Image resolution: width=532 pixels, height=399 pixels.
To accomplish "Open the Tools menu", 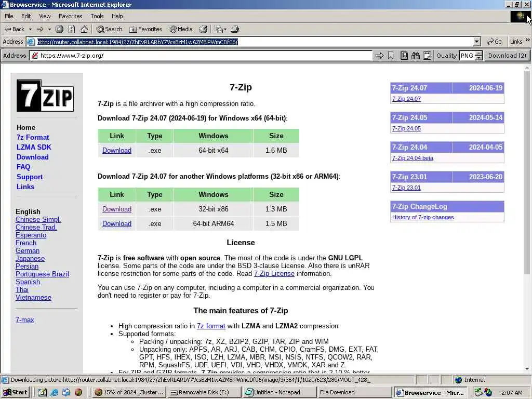I will click(97, 16).
